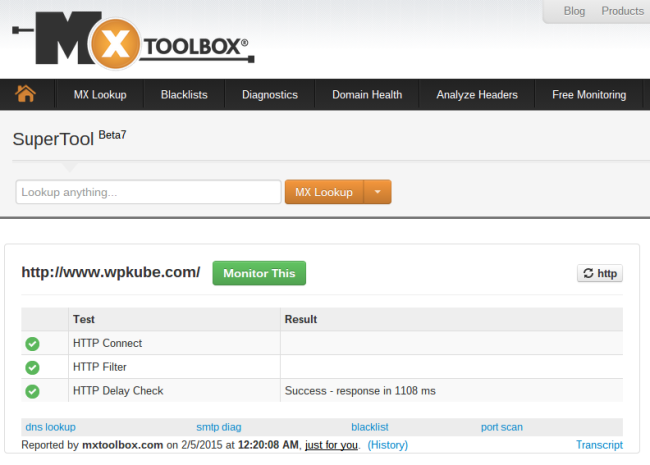Viewport: 650px width, 465px height.
Task: Click the blacklist link below results
Action: (370, 427)
